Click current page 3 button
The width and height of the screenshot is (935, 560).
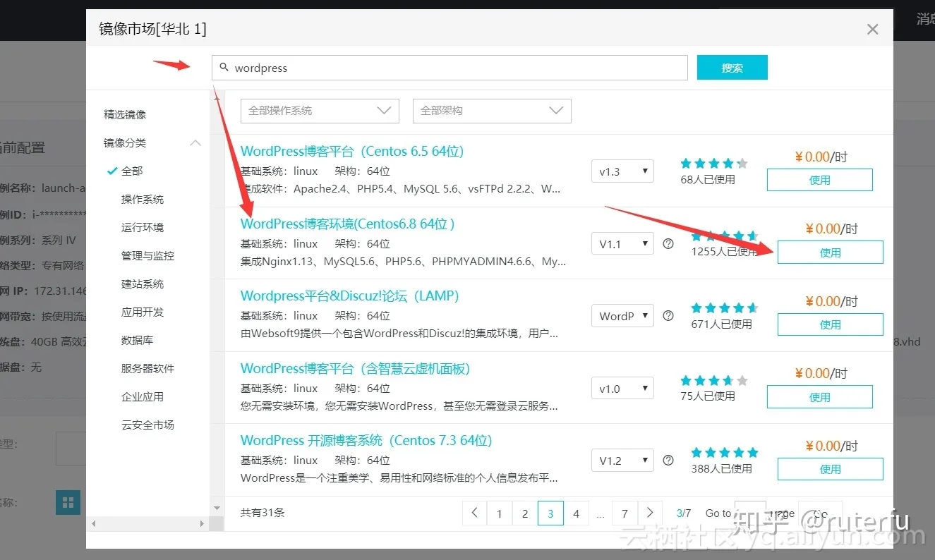coord(550,513)
